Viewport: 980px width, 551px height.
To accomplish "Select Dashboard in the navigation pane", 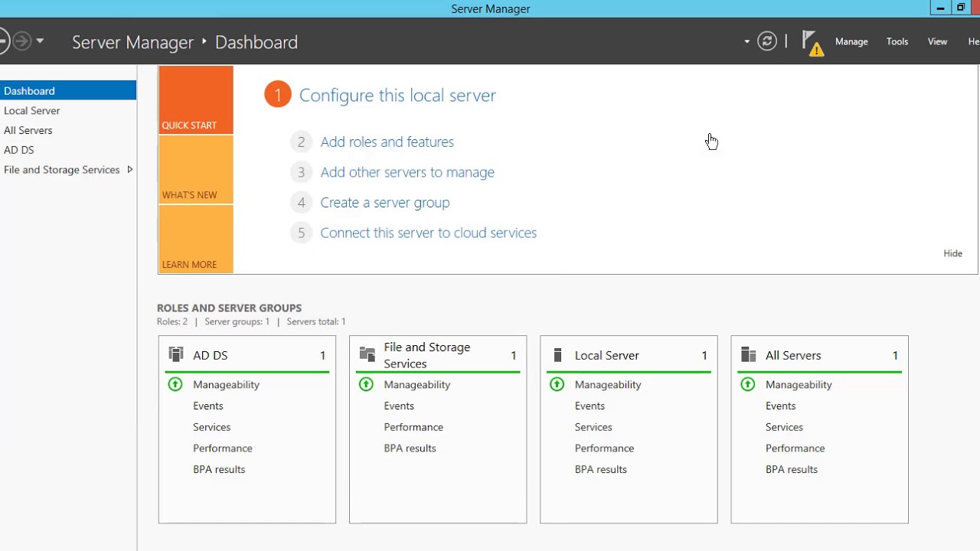I will (x=68, y=90).
